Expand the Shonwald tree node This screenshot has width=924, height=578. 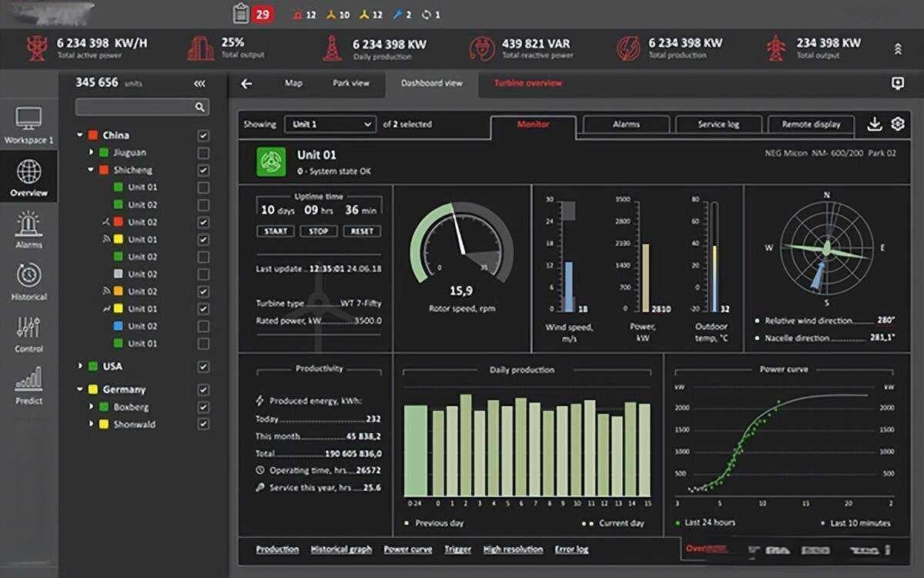(x=91, y=425)
